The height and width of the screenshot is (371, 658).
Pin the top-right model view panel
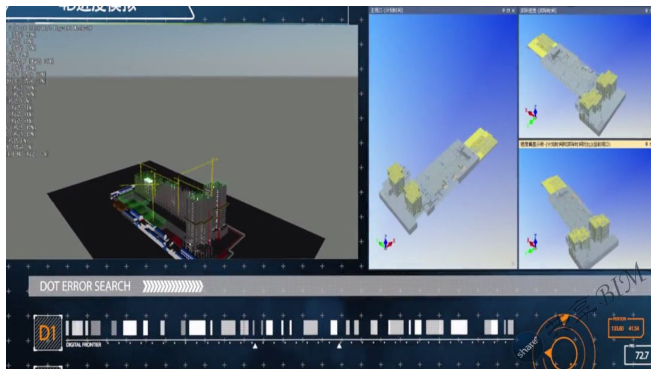[648, 10]
